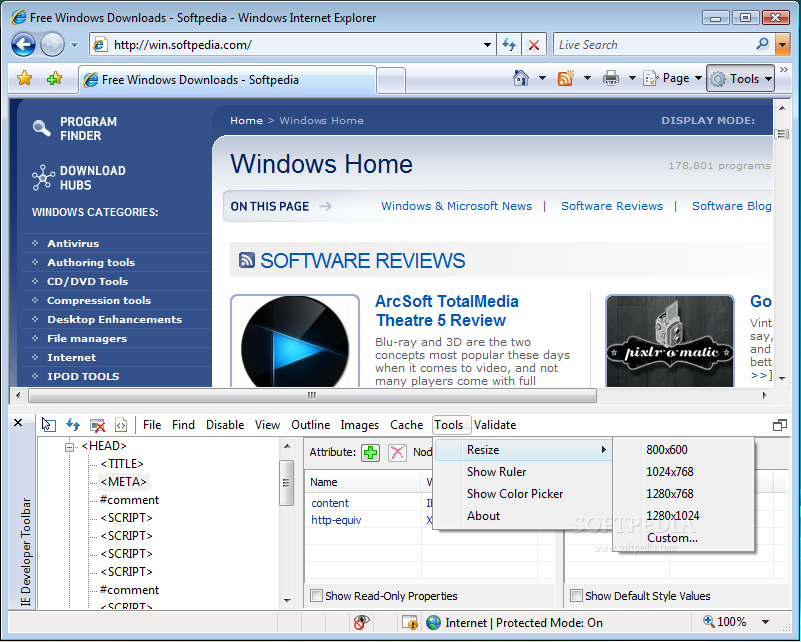Open the Feeds dropdown arrow

pos(587,78)
